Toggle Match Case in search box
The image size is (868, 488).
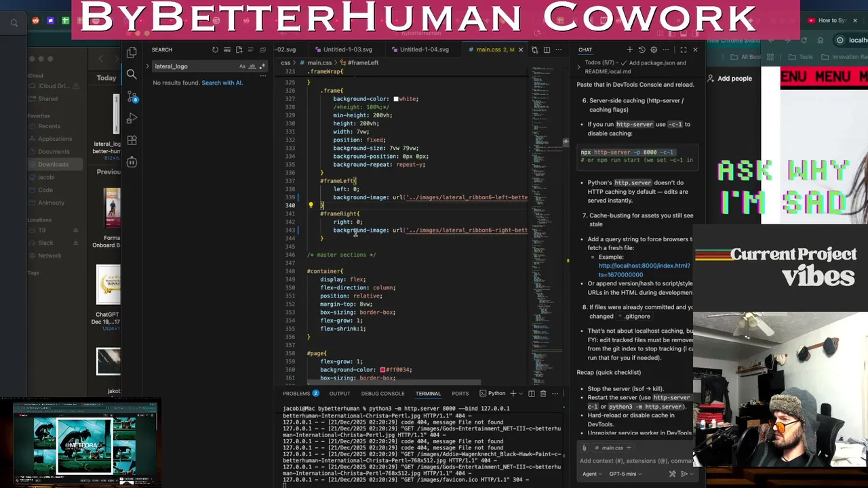242,66
